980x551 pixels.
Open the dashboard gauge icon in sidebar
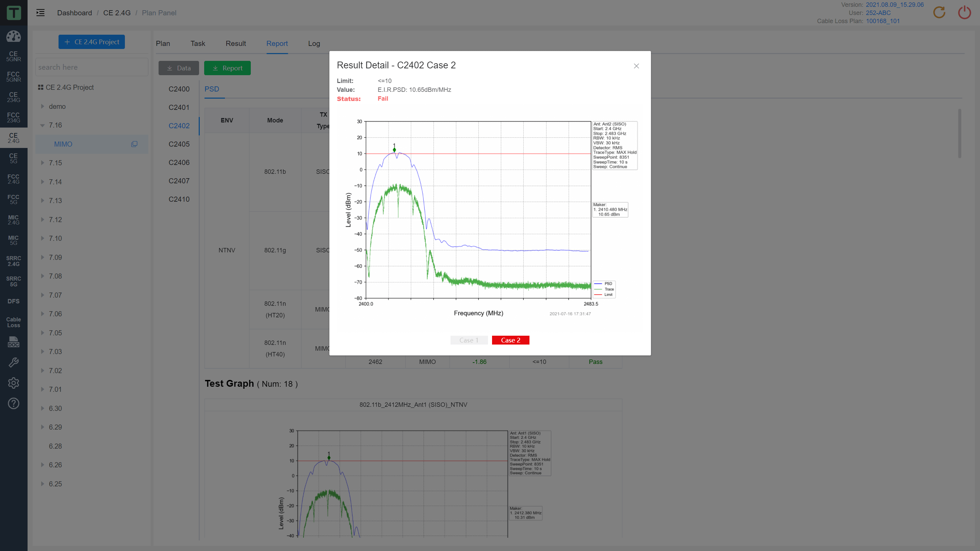[x=13, y=36]
